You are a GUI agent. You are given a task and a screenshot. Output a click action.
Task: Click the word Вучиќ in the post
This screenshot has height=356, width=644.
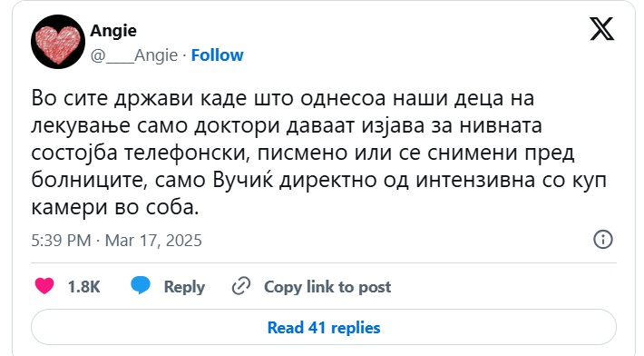point(243,180)
